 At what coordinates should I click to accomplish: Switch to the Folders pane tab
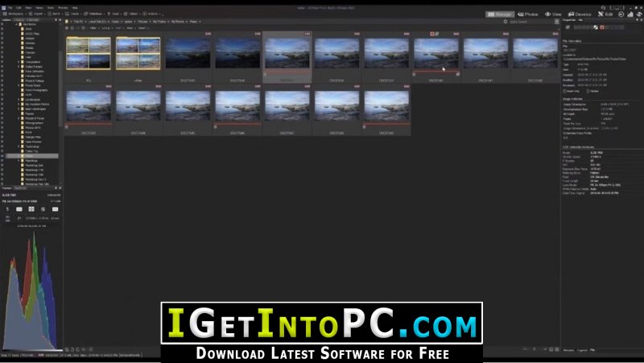pos(6,19)
